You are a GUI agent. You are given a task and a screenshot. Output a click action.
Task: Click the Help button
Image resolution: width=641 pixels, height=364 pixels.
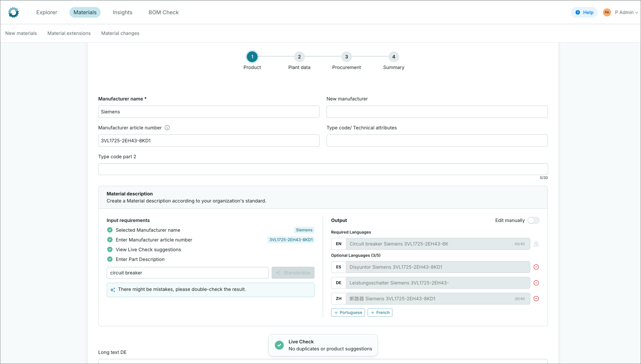click(x=584, y=12)
